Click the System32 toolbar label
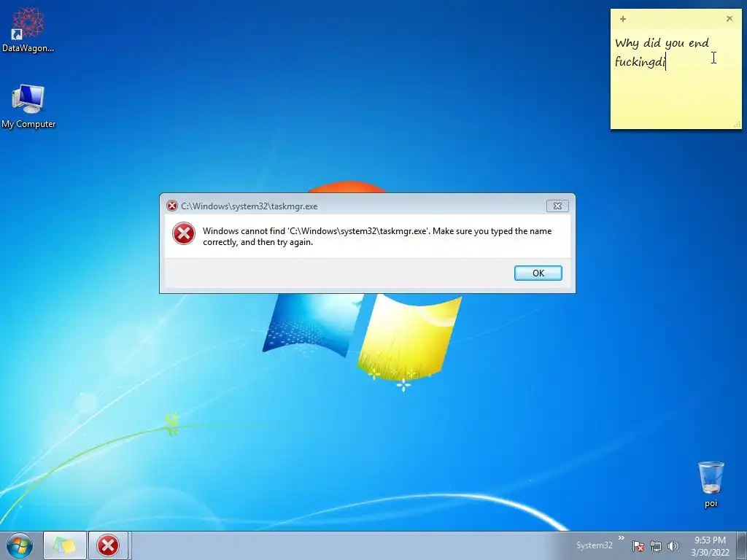The height and width of the screenshot is (560, 747). [594, 545]
